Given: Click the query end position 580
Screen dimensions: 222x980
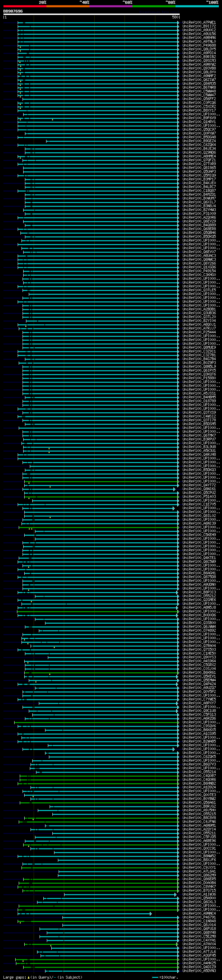Looking at the screenshot, I should point(175,17).
